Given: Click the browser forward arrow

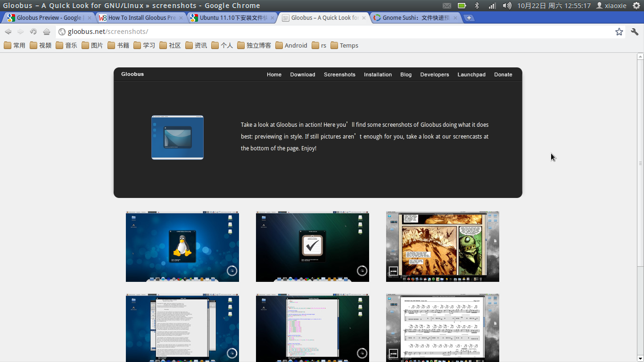Looking at the screenshot, I should (20, 32).
